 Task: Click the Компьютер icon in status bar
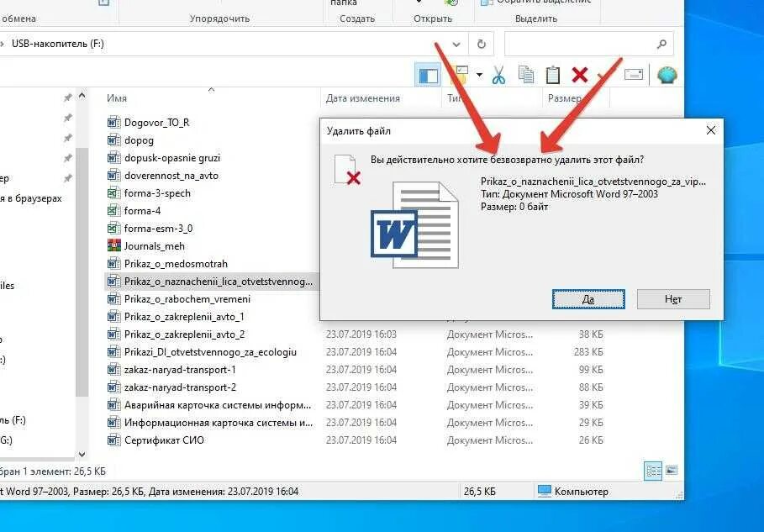click(x=544, y=491)
